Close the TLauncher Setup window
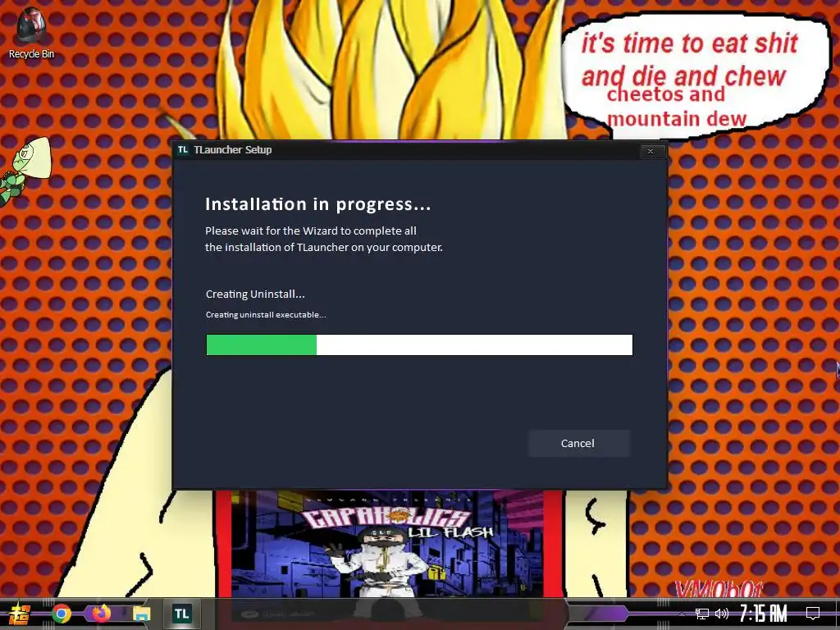 651,151
